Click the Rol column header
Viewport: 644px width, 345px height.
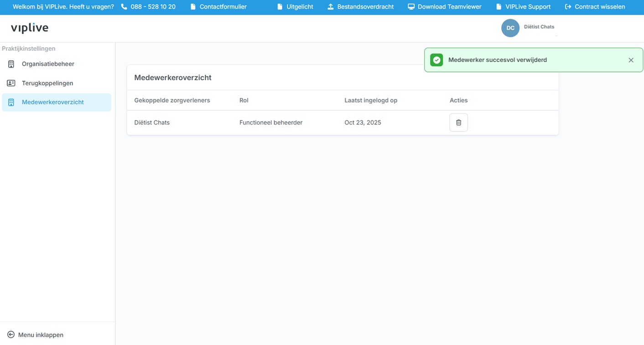244,100
